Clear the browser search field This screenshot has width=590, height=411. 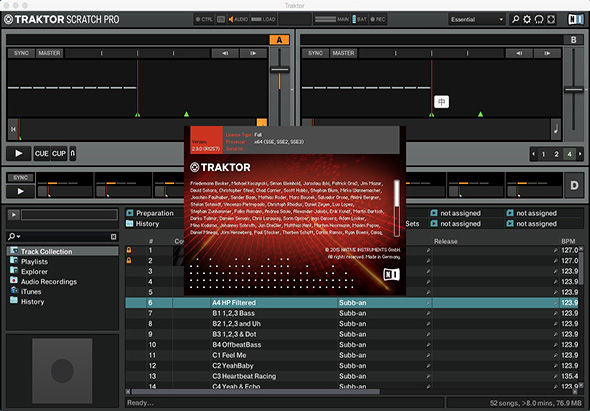point(113,236)
